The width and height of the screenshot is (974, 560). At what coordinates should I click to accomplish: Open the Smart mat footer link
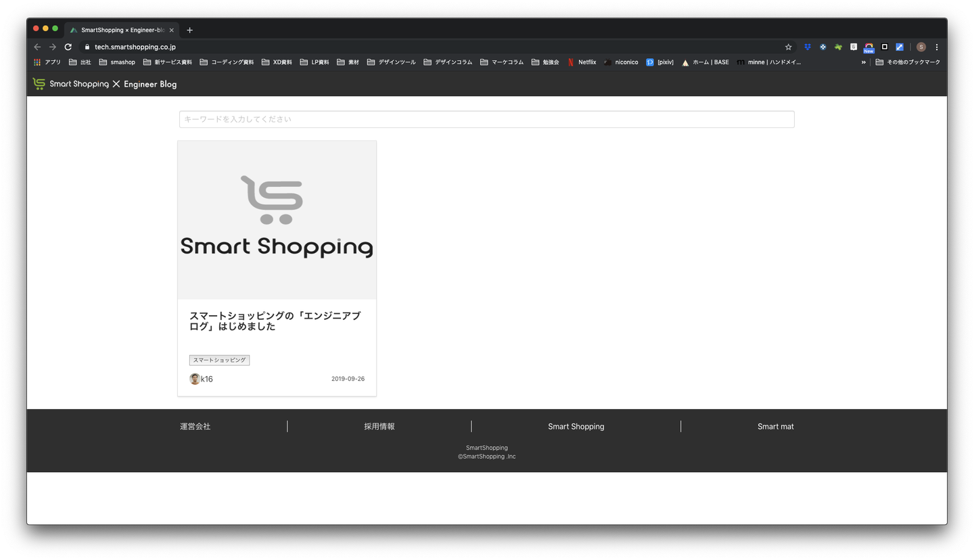point(776,427)
